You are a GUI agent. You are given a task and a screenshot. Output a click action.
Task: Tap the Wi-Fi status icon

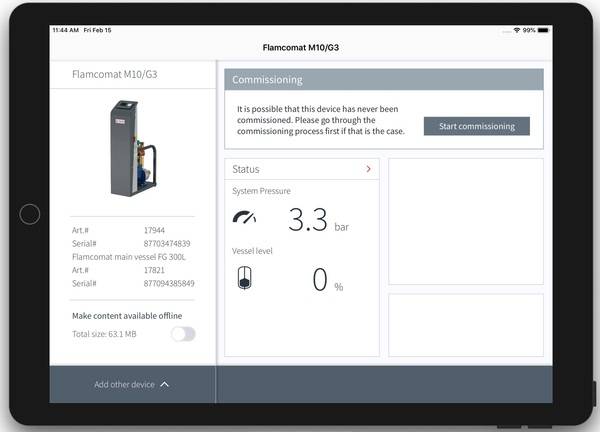click(517, 30)
